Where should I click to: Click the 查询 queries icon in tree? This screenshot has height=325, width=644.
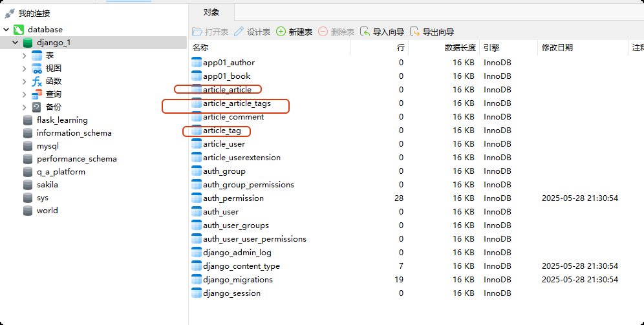pos(37,94)
